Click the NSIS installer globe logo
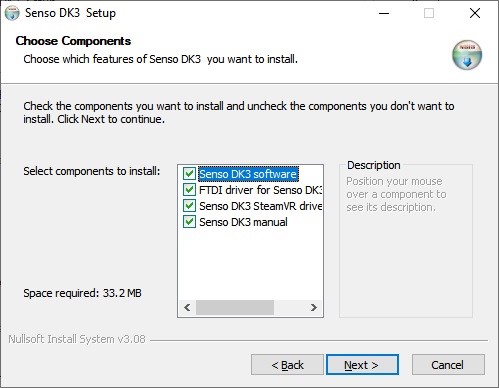The height and width of the screenshot is (388, 499). pos(467,55)
